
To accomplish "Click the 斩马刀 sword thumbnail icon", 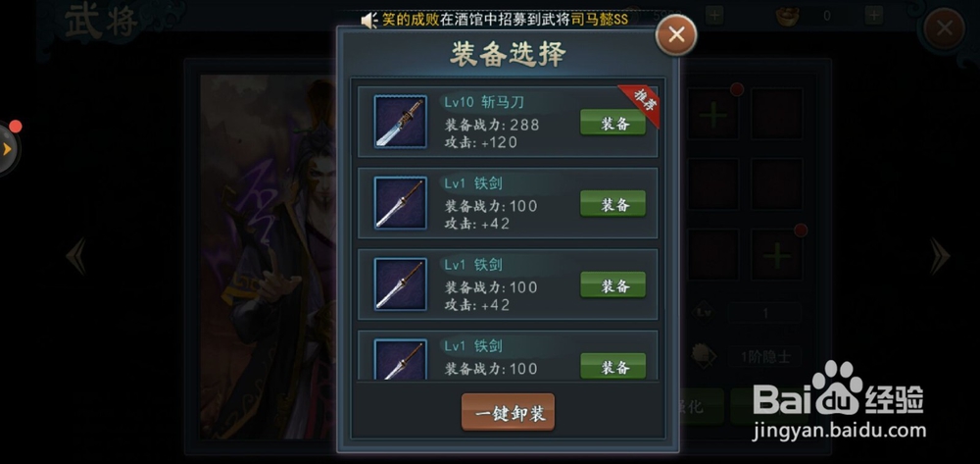I will [x=401, y=122].
